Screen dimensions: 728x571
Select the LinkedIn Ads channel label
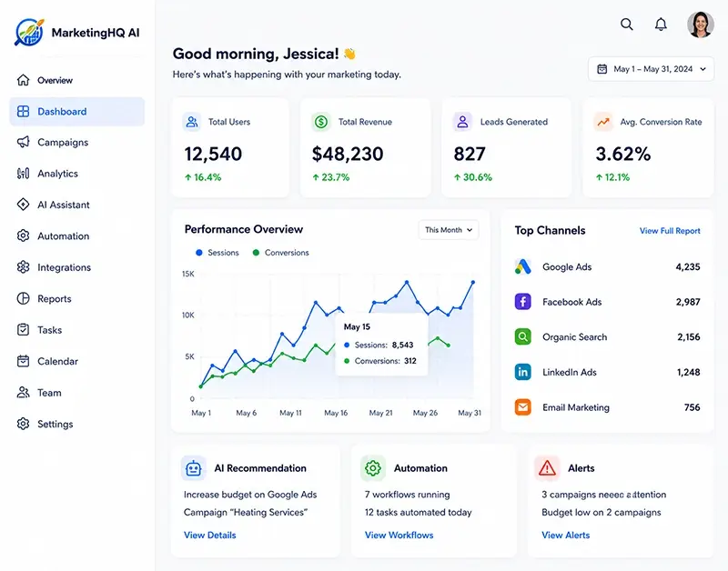[x=570, y=372]
